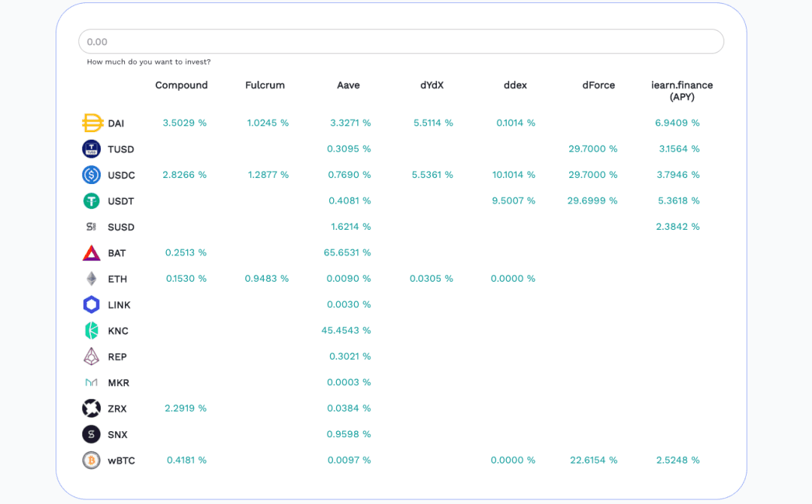Click wBTC ddex rate 0.0000 %
The width and height of the screenshot is (812, 504).
pyautogui.click(x=514, y=460)
